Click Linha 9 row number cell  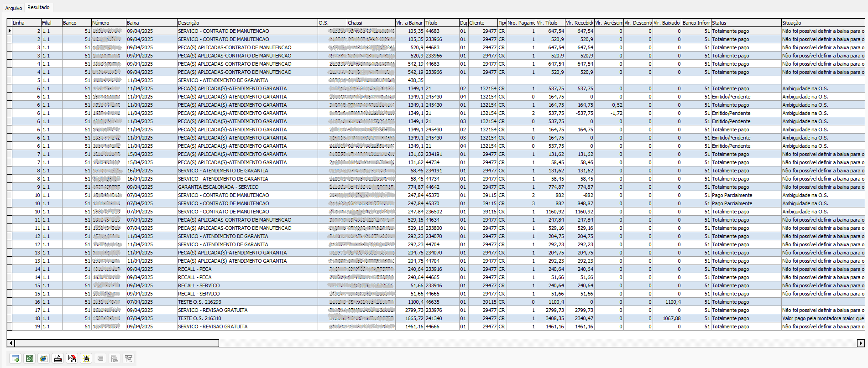point(26,187)
